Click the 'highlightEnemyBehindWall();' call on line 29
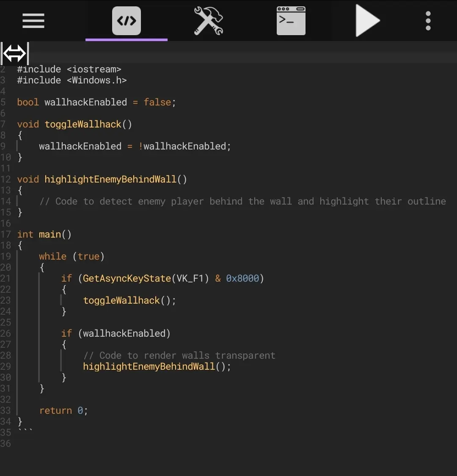This screenshot has height=476, width=457. 157,366
